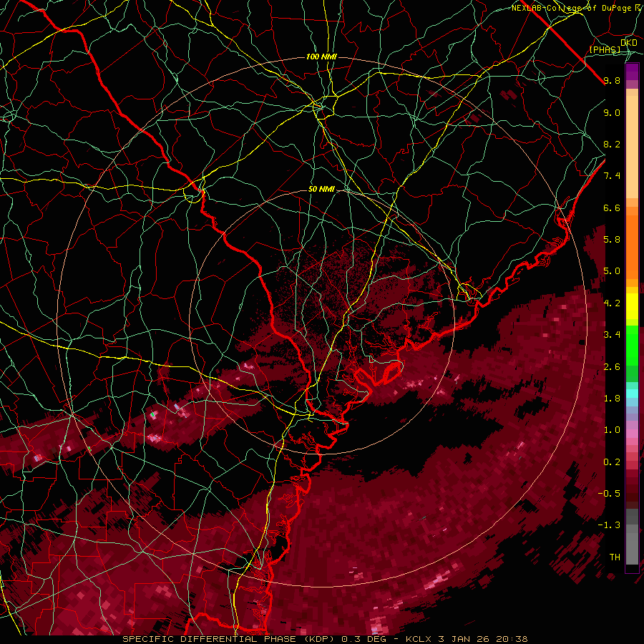Select the 6.6 scale label
The width and height of the screenshot is (644, 644).
click(612, 208)
